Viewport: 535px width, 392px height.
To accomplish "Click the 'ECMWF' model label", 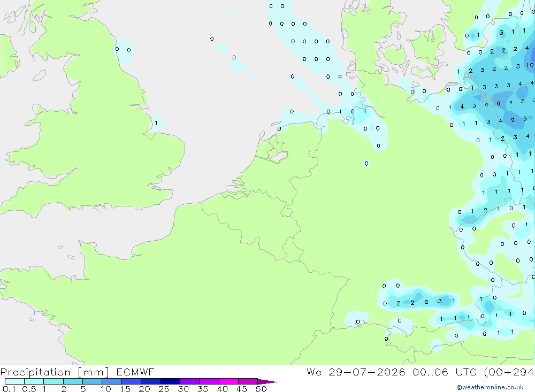I will (x=135, y=372).
